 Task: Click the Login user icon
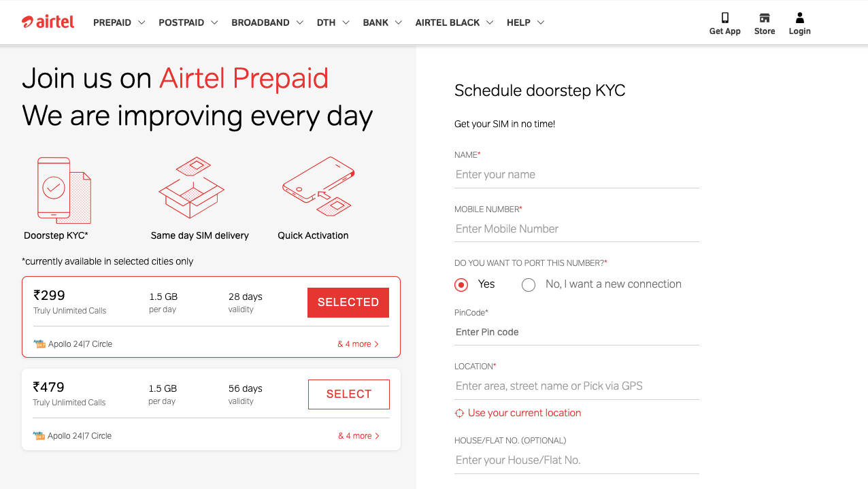tap(799, 18)
